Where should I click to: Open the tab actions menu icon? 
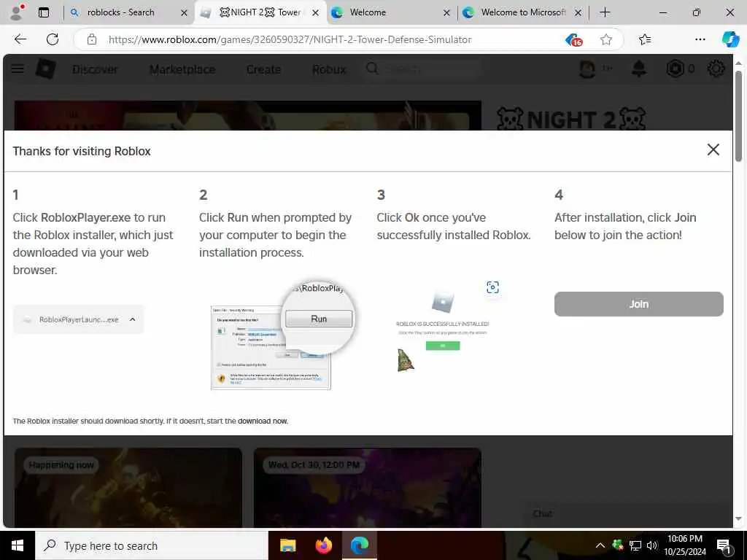[44, 12]
